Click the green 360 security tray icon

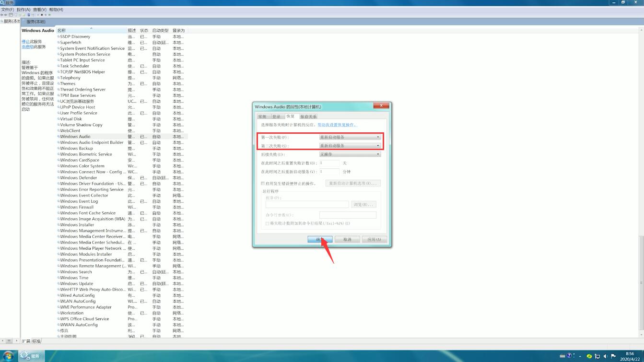(589, 356)
